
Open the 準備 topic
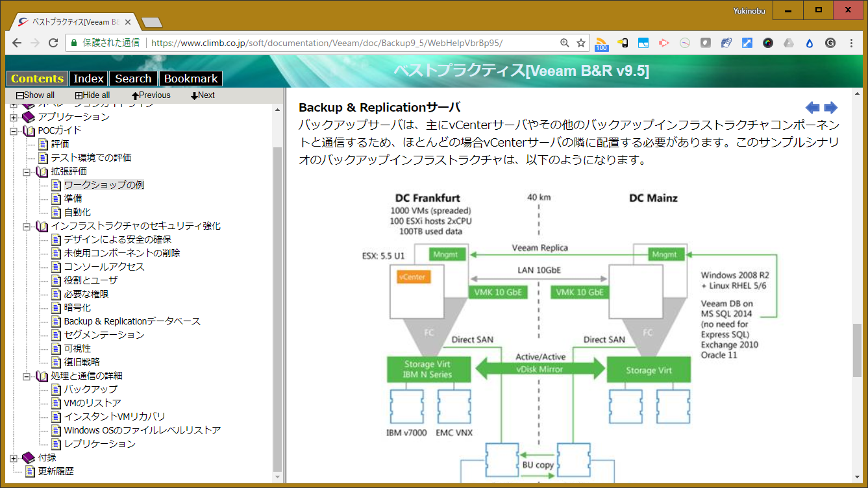(x=73, y=199)
